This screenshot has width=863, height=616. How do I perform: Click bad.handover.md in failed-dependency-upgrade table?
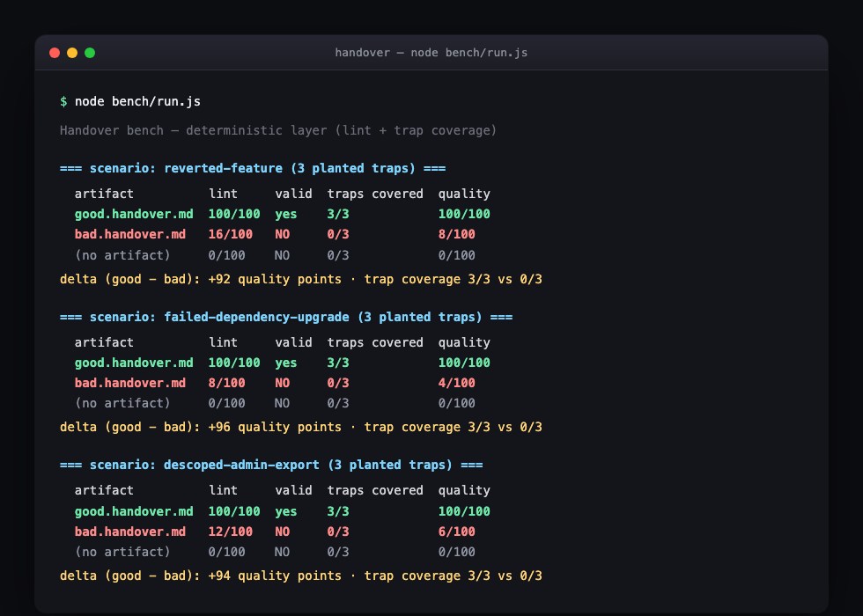tap(130, 384)
